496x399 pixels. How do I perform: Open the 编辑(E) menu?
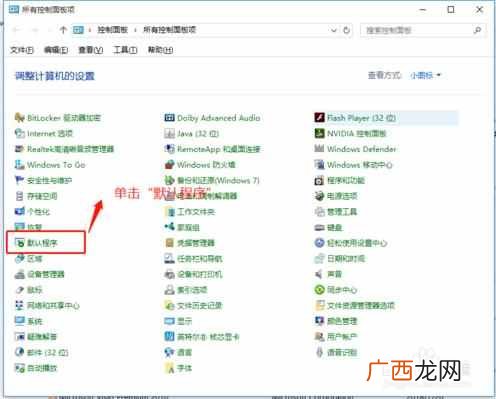[56, 50]
